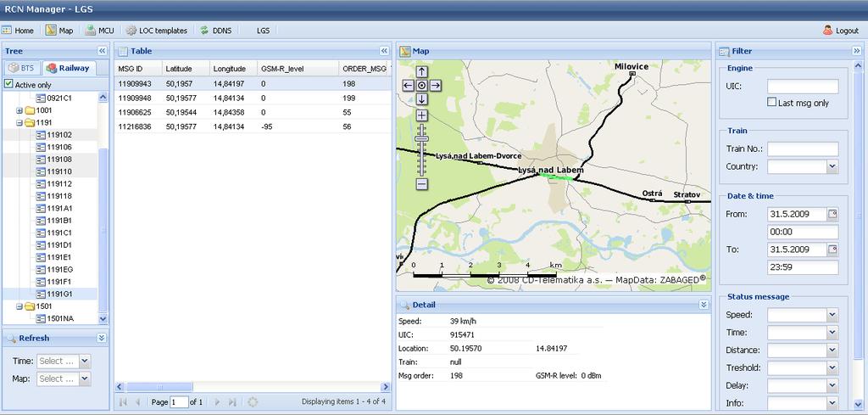Pan the map right arrow
The width and height of the screenshot is (868, 415).
[x=436, y=86]
